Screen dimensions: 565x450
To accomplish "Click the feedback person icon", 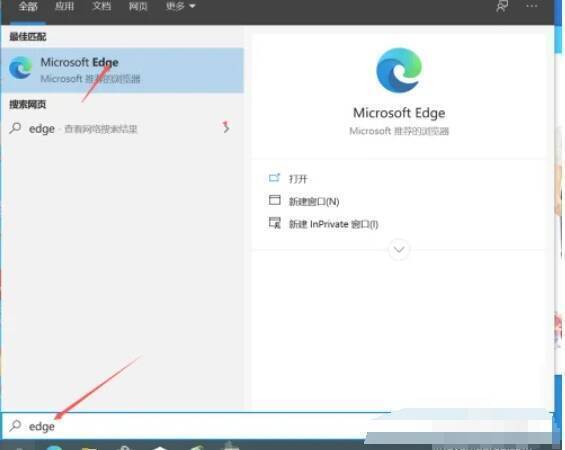I will 502,6.
